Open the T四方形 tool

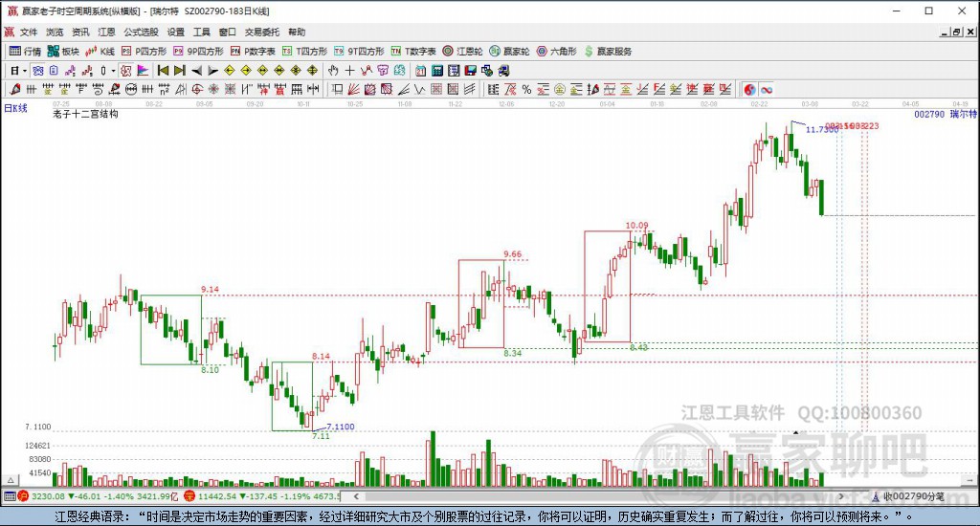click(304, 52)
